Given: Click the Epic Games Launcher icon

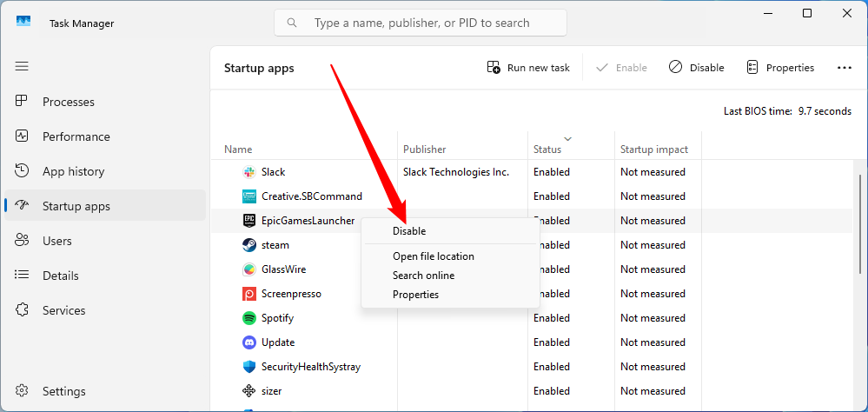Looking at the screenshot, I should [x=249, y=221].
